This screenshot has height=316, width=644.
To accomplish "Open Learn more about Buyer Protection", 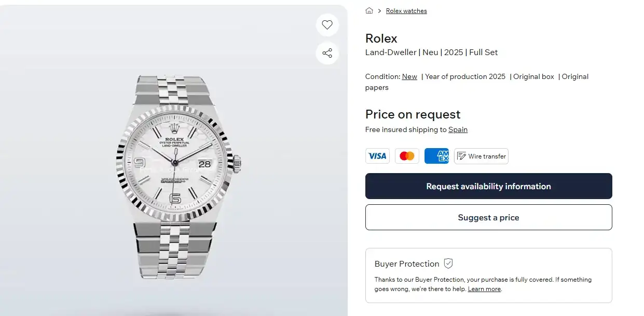I will pyautogui.click(x=484, y=289).
